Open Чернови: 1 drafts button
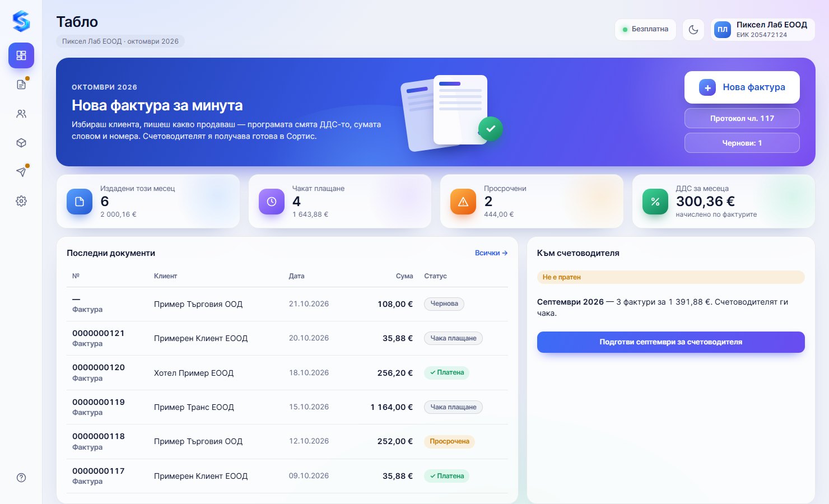Image resolution: width=829 pixels, height=504 pixels. 742,143
